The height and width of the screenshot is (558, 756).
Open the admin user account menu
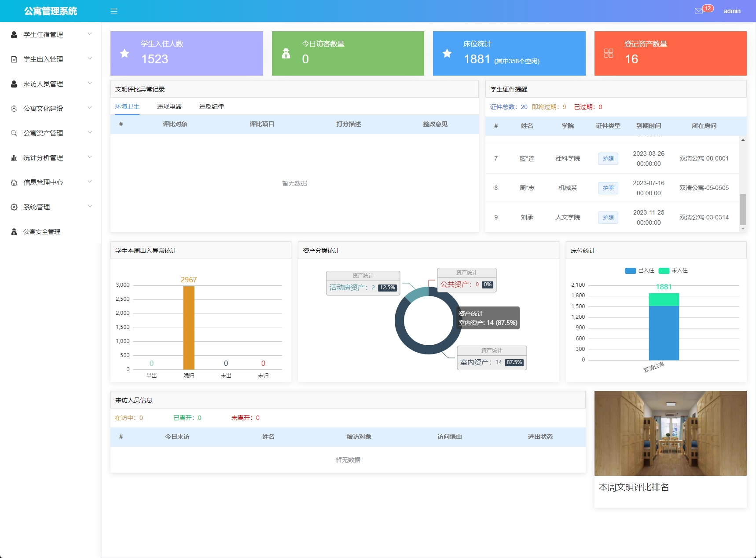click(x=732, y=11)
